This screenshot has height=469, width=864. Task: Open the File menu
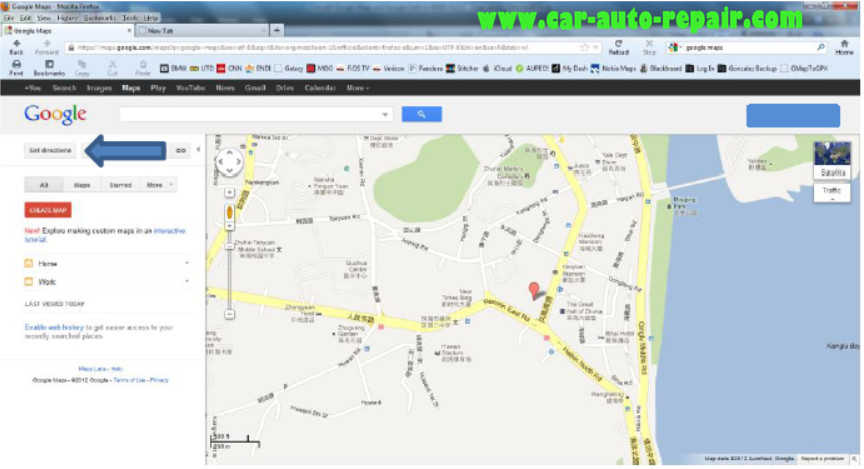point(8,18)
